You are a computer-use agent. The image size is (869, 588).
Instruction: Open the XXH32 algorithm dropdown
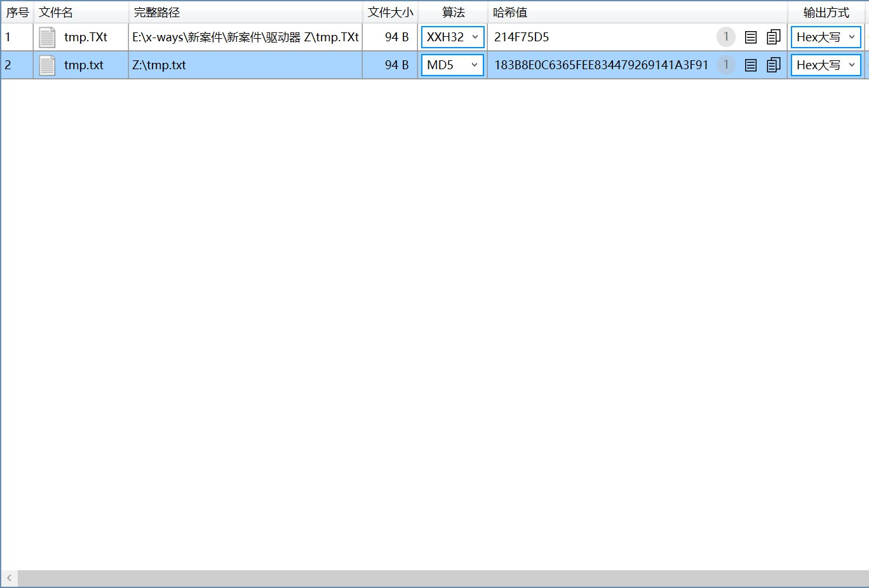tap(452, 37)
